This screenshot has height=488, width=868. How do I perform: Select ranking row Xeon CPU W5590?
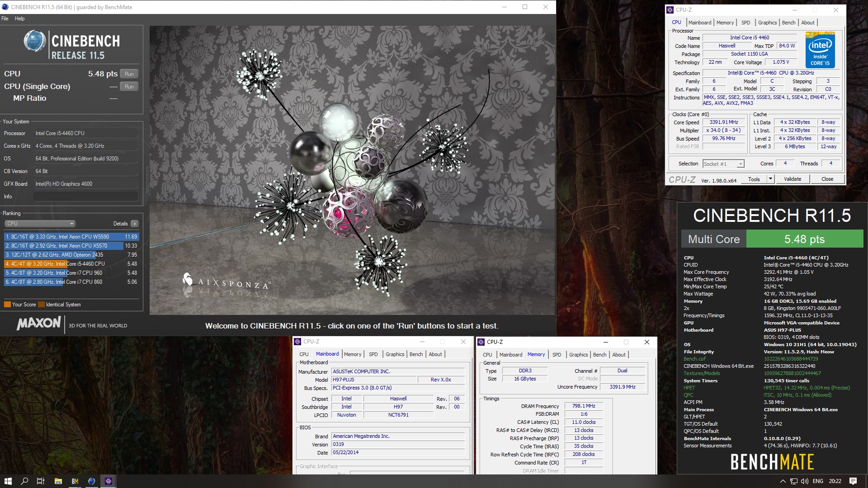coord(71,237)
